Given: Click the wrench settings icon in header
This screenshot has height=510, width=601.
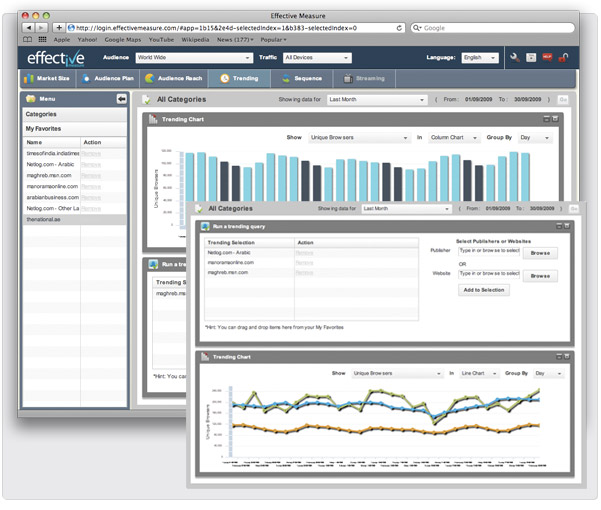Looking at the screenshot, I should 513,58.
